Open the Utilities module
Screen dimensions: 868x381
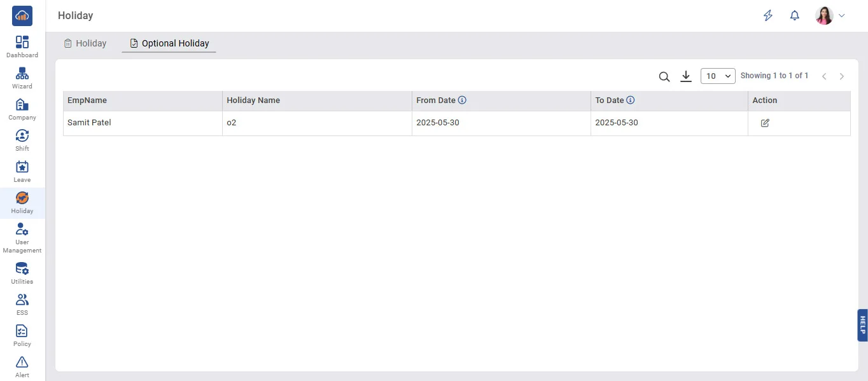click(x=22, y=273)
